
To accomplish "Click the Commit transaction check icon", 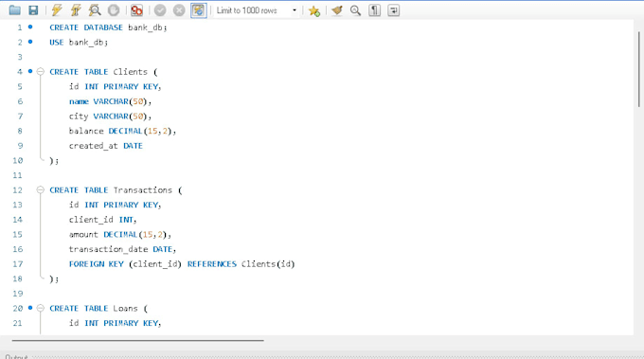I will tap(160, 10).
